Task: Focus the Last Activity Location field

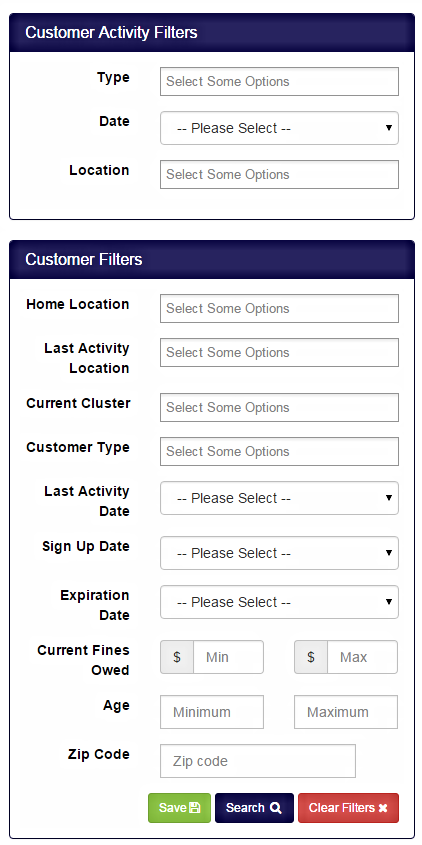Action: 279,352
